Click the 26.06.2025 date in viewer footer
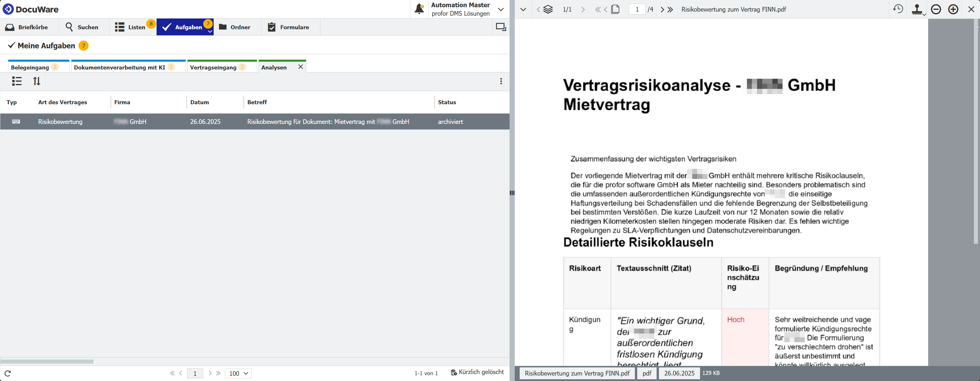980x381 pixels. 679,373
